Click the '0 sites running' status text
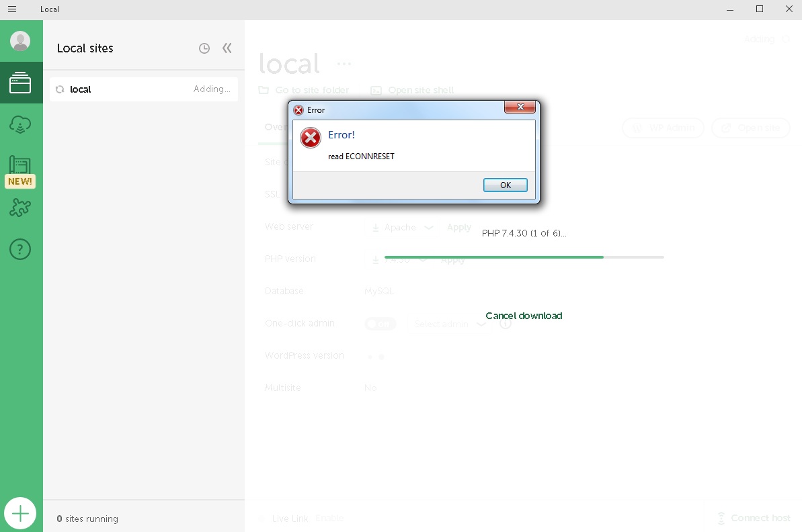This screenshot has width=802, height=532. [x=87, y=519]
